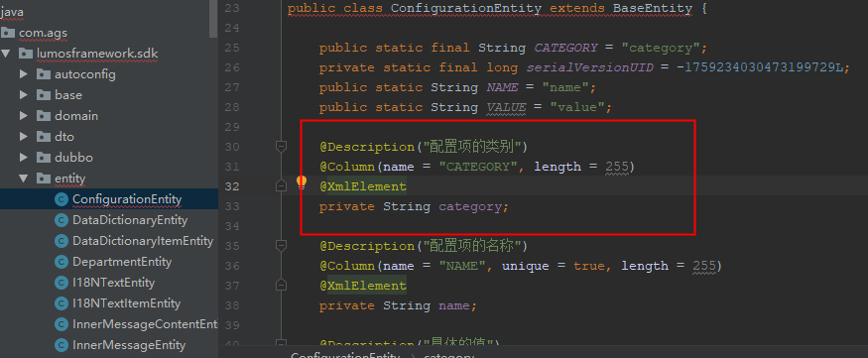Click the I18NTextEntity class icon

[62, 283]
